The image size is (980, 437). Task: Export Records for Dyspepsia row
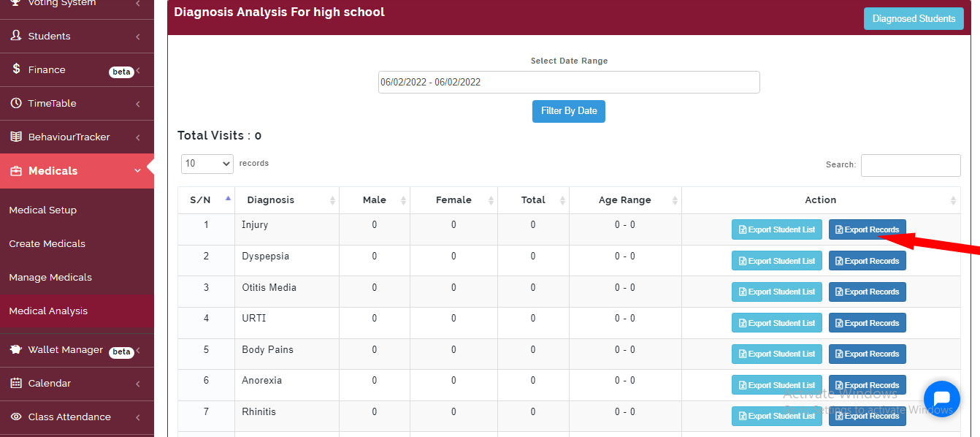[868, 261]
